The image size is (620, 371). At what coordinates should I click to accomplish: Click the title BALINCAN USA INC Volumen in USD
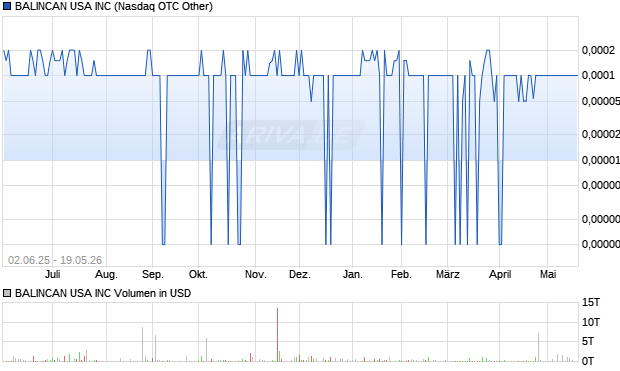[x=103, y=293]
